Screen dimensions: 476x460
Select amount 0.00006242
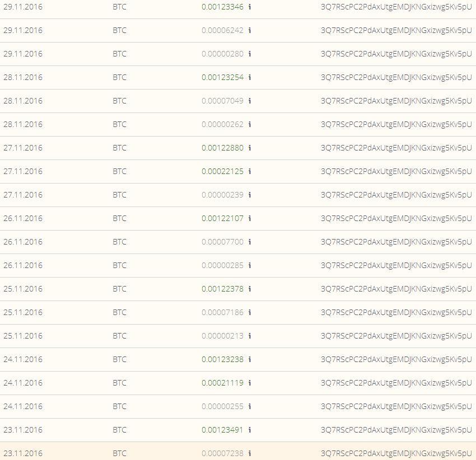222,30
